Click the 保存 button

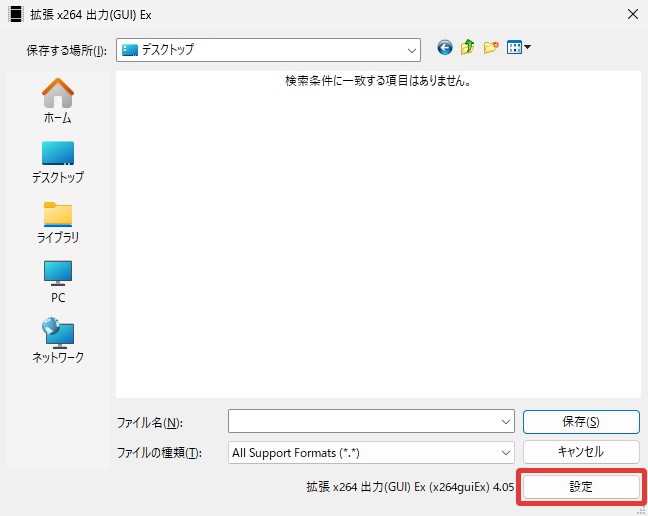click(580, 422)
